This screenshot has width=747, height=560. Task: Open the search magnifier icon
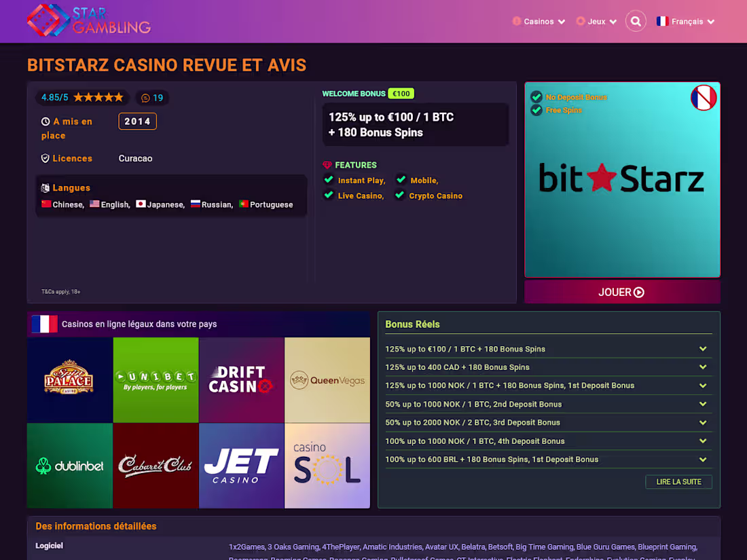tap(636, 21)
